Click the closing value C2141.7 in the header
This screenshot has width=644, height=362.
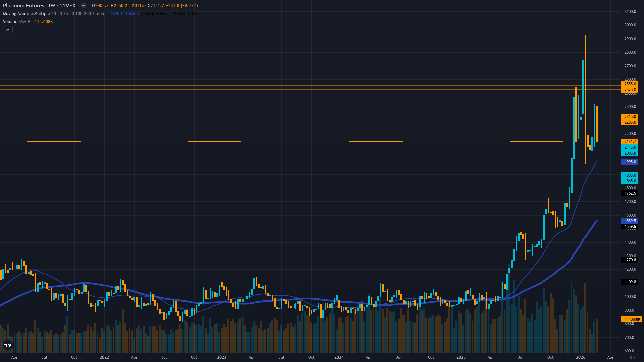click(x=156, y=6)
